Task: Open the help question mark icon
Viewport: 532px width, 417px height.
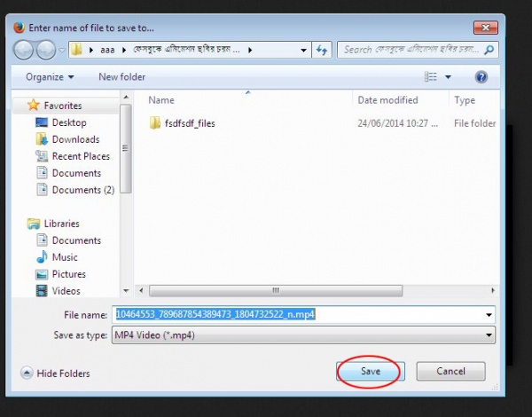Action: (x=481, y=77)
